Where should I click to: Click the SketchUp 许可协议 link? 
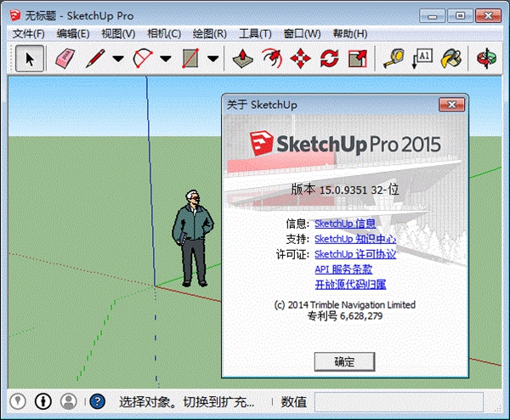click(x=354, y=254)
